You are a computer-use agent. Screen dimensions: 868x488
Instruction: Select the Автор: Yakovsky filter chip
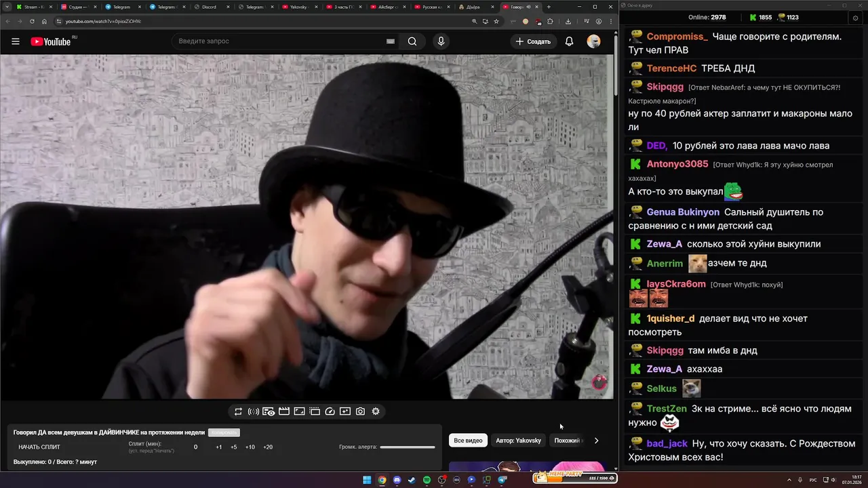(518, 441)
